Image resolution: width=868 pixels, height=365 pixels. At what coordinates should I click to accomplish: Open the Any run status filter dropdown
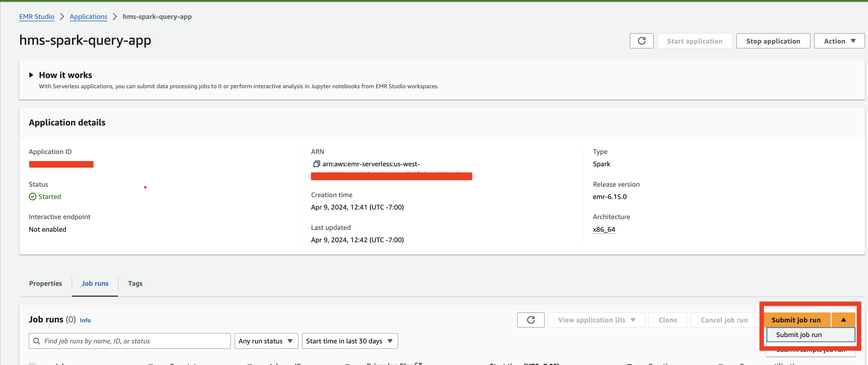point(266,341)
